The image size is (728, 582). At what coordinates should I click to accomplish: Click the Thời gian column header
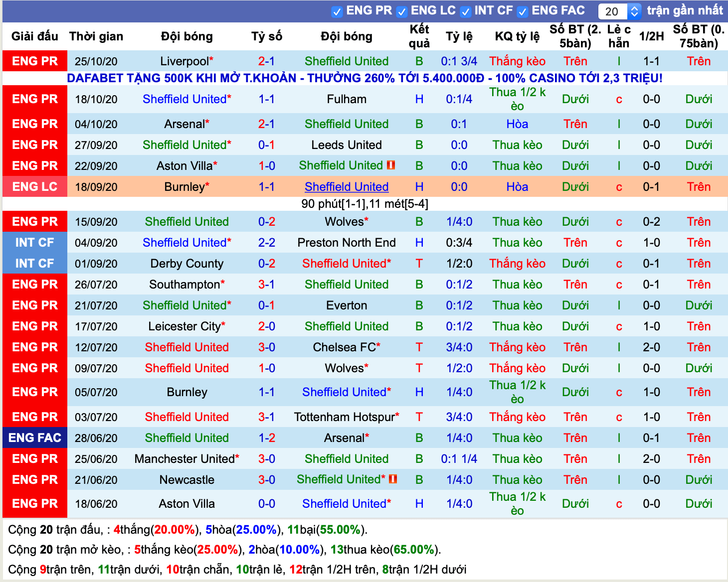pyautogui.click(x=96, y=36)
